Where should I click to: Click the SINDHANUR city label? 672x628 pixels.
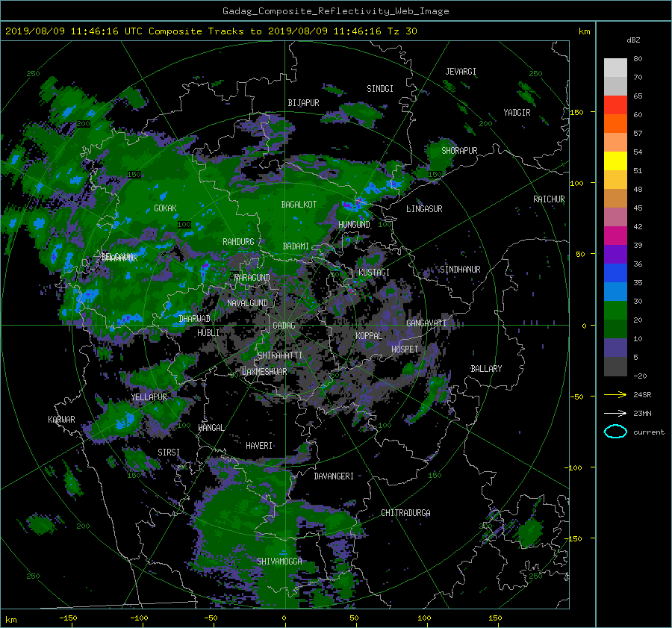click(x=460, y=270)
